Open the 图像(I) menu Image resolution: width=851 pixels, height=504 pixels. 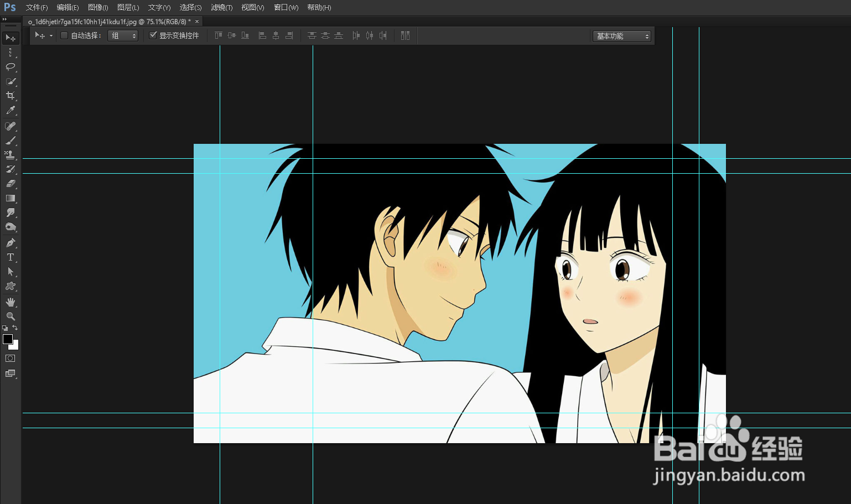tap(98, 7)
